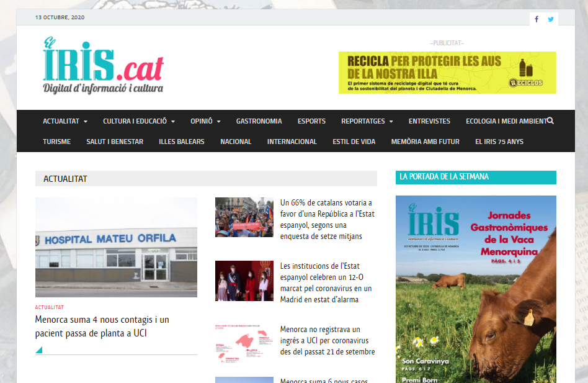Screen dimensions: 588x383
Task: Read 'Les institucions de l'Estat espanyol' article
Action: pyautogui.click(x=326, y=282)
